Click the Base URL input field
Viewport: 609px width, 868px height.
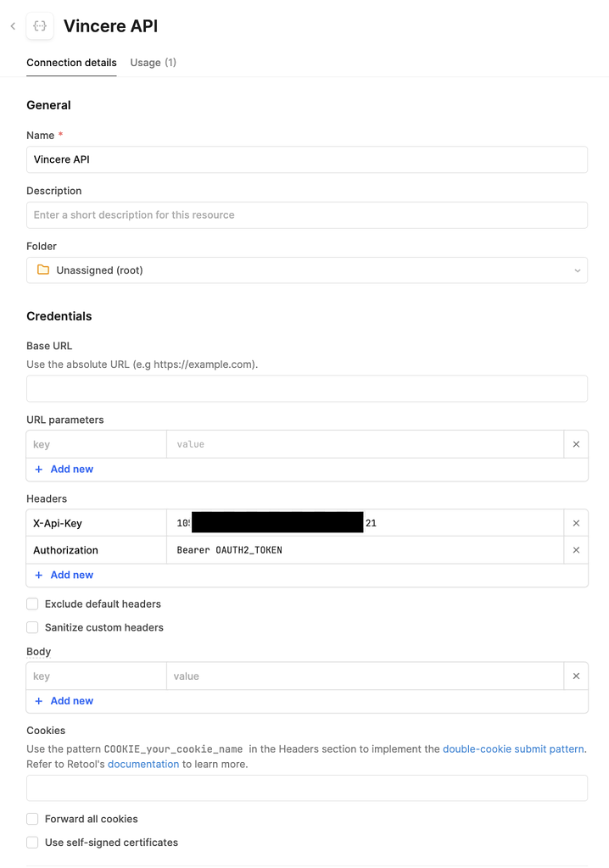coord(305,388)
